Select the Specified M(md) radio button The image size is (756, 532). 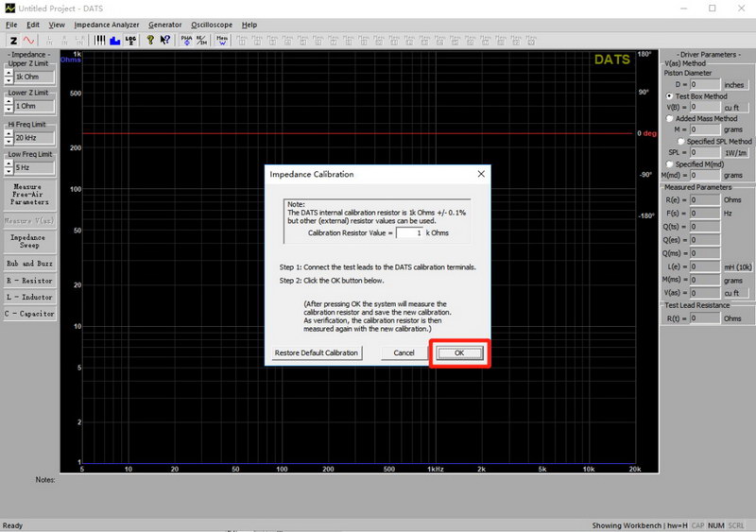(x=670, y=164)
